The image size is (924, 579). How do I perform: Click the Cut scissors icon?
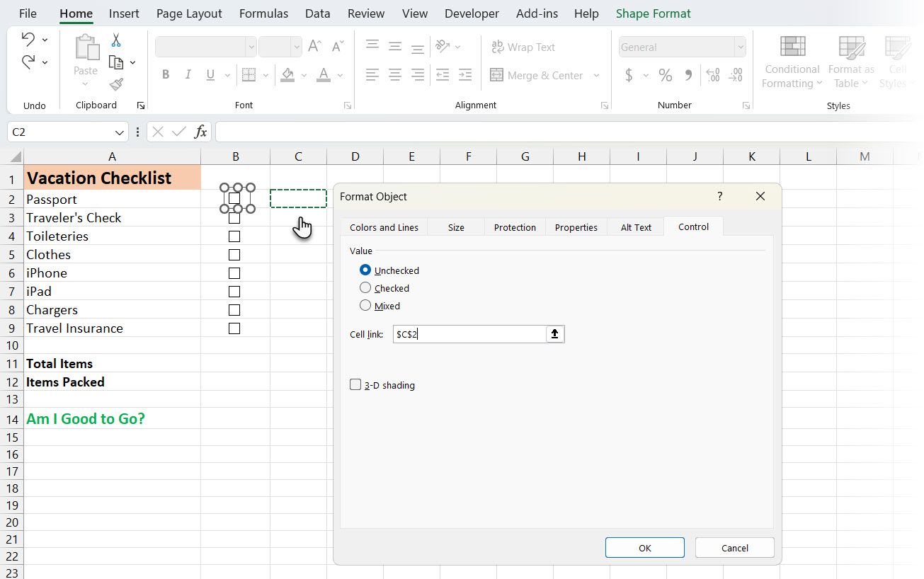[116, 40]
